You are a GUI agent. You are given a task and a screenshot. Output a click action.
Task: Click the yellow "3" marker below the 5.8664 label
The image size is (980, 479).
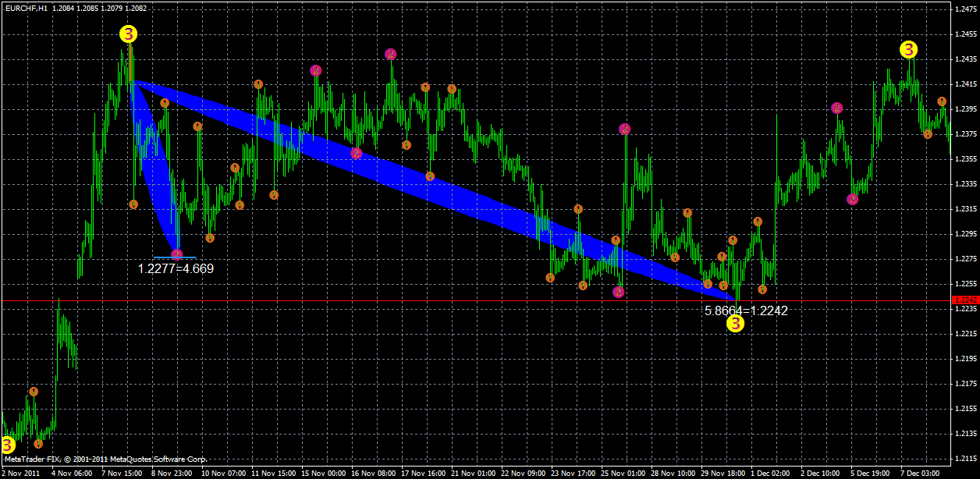(x=734, y=321)
